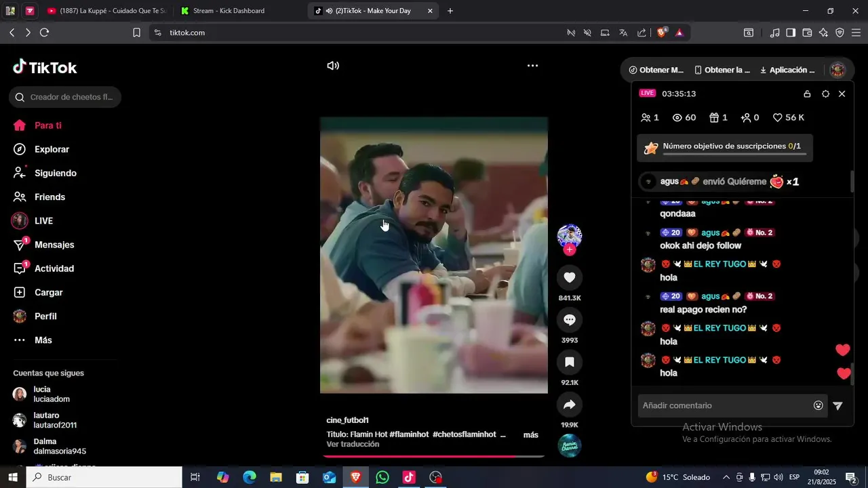Open WhatsApp from the taskbar
The width and height of the screenshot is (868, 488).
tap(382, 477)
